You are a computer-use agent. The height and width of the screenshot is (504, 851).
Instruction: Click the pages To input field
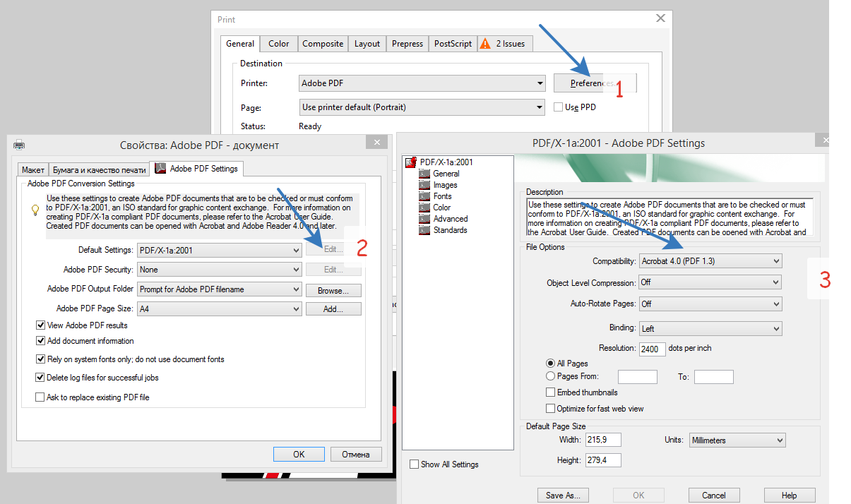[x=713, y=377]
